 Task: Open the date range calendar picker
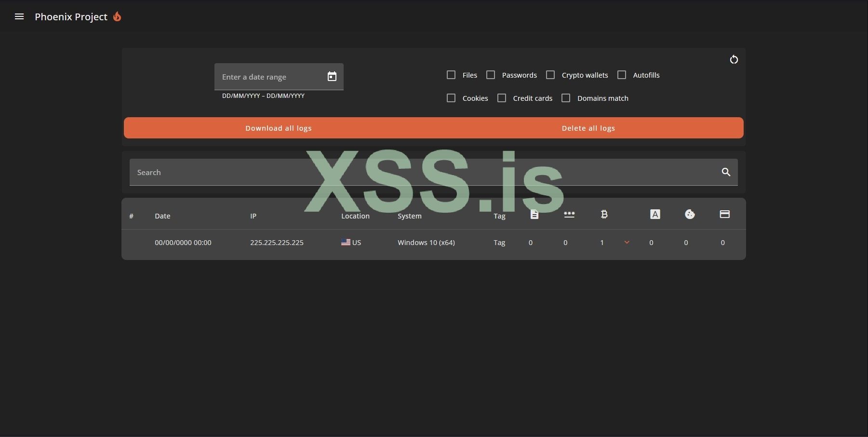point(332,76)
